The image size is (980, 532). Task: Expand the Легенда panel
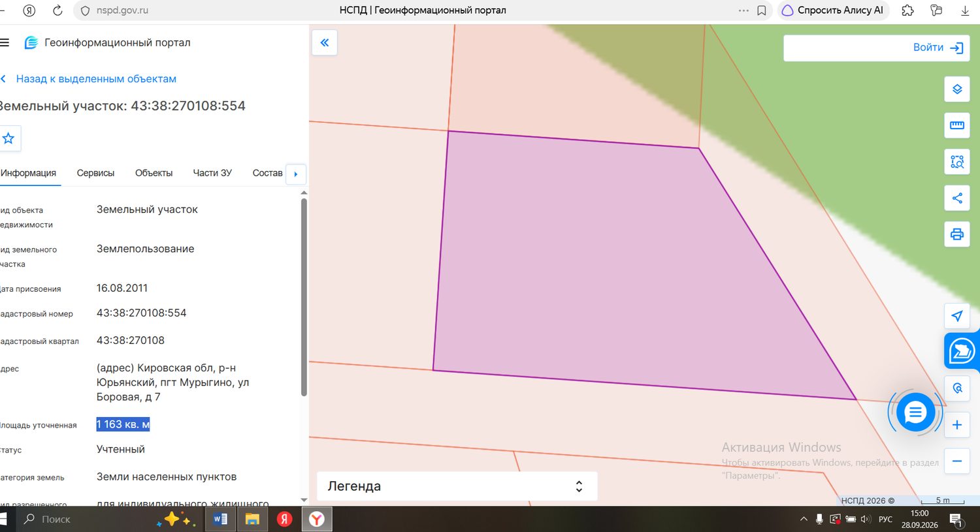[x=457, y=486]
